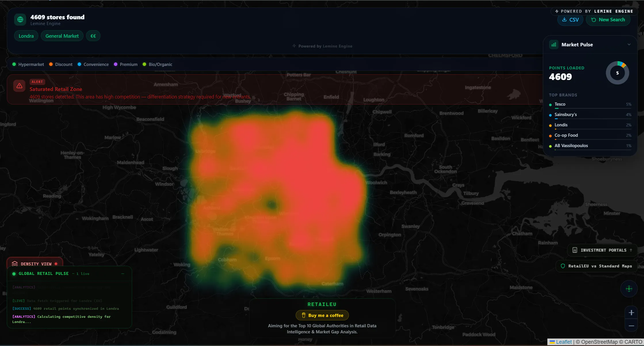
Task: Click the Tesco 5% share value
Action: tap(629, 104)
